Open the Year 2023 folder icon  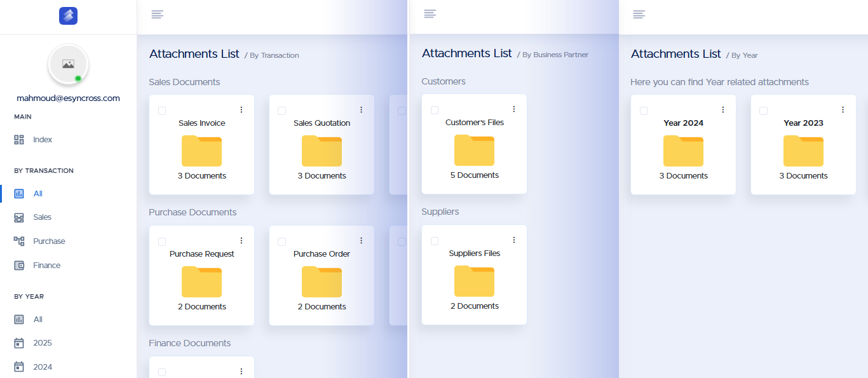pyautogui.click(x=804, y=151)
